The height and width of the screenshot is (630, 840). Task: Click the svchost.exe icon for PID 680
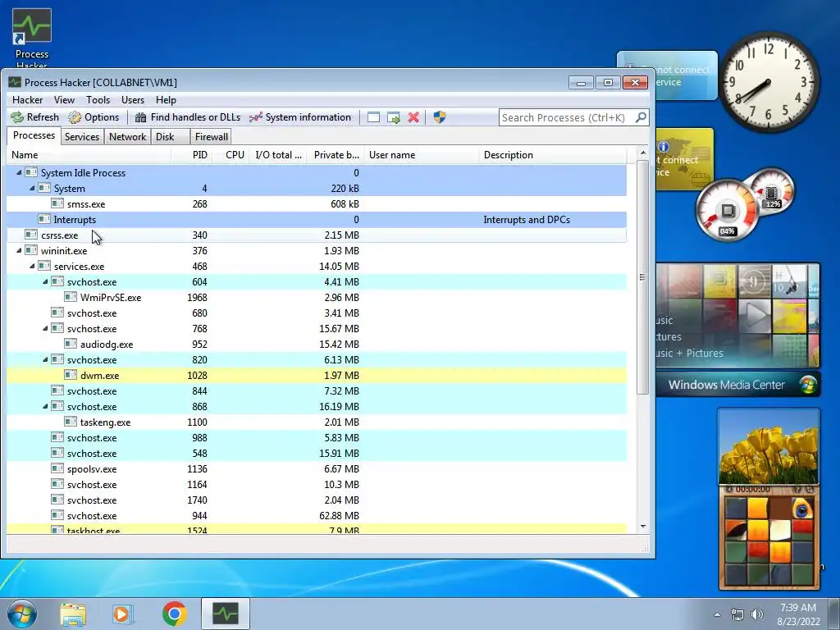(57, 313)
